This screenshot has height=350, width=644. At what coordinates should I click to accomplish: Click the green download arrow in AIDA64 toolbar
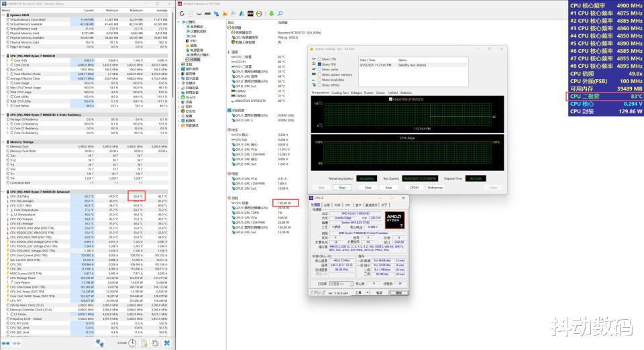coord(270,13)
